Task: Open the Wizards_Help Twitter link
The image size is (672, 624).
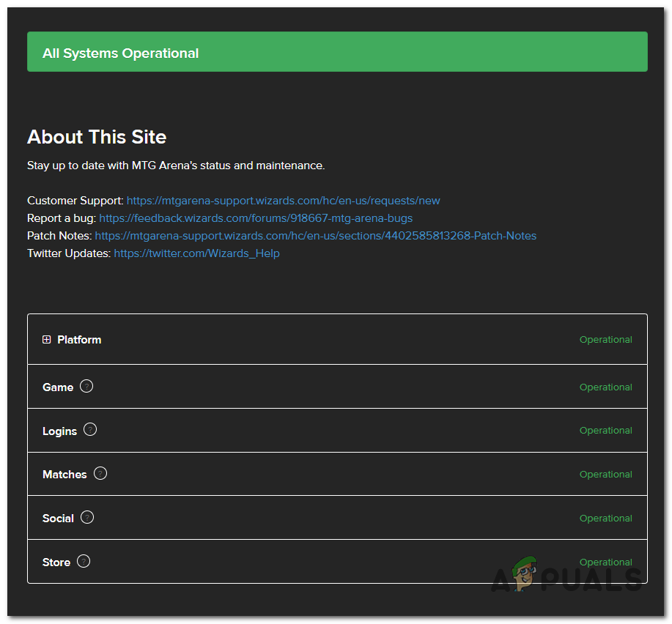Action: 196,253
